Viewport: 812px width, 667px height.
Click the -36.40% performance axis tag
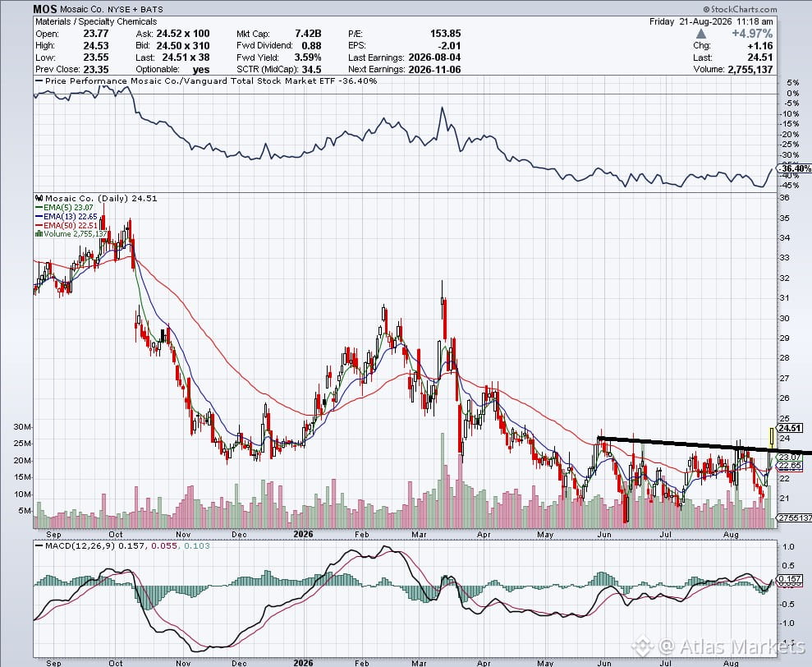pos(796,169)
